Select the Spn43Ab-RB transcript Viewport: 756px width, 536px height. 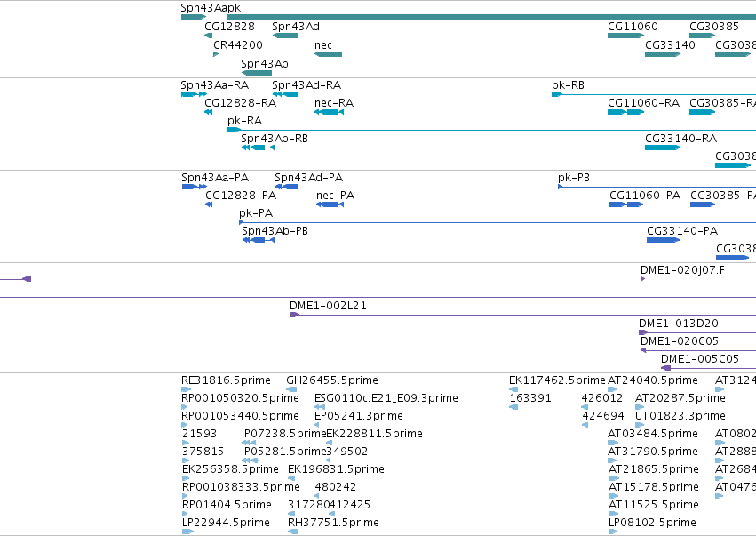coord(258,148)
